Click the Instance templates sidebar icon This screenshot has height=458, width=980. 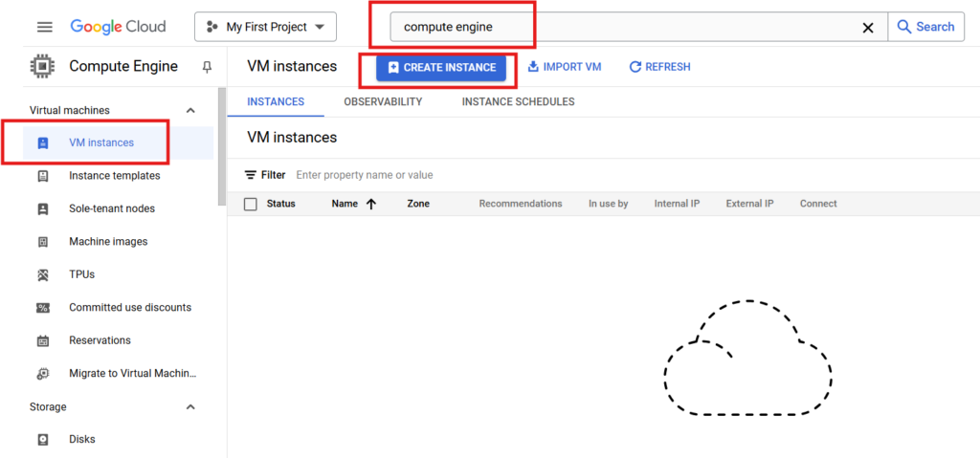point(42,176)
